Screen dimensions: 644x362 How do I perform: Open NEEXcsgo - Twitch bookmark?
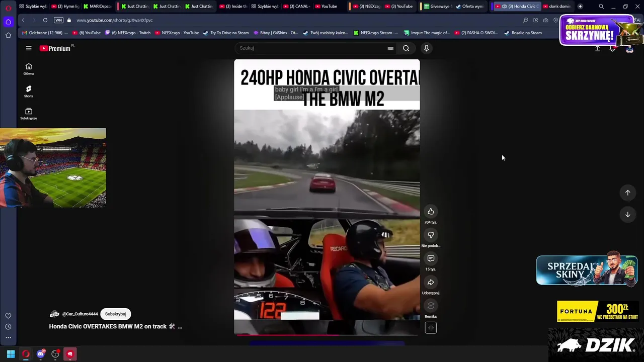(127, 33)
